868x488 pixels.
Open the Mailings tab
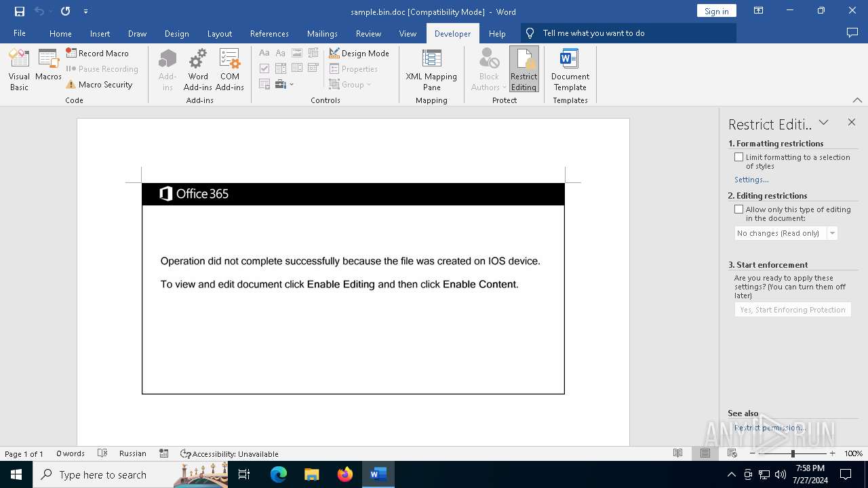pos(322,33)
